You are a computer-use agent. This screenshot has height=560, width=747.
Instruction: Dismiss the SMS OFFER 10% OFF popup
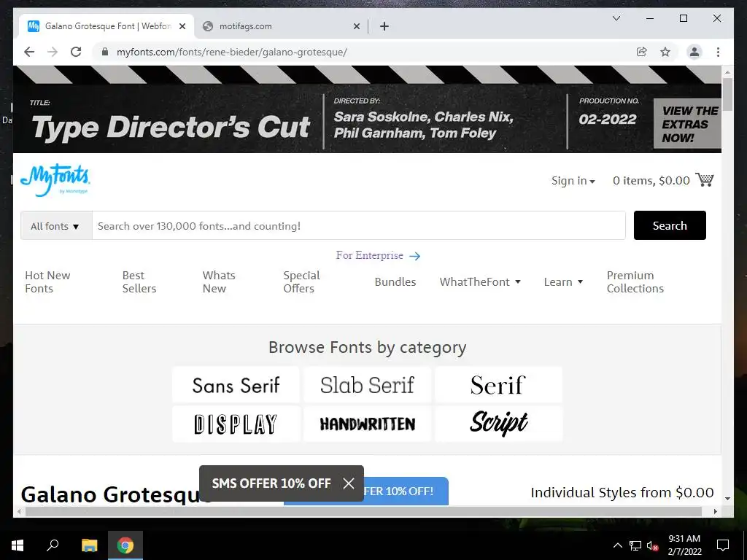tap(349, 483)
